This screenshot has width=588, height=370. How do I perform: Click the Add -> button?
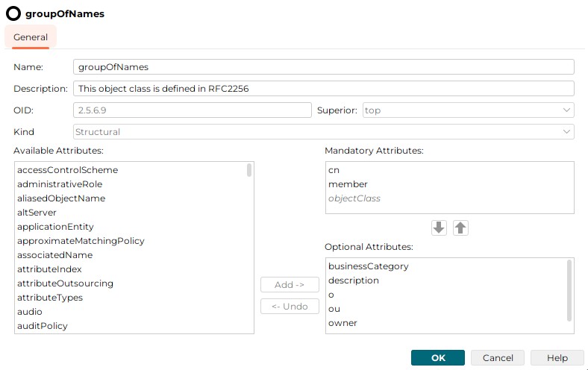(x=290, y=285)
